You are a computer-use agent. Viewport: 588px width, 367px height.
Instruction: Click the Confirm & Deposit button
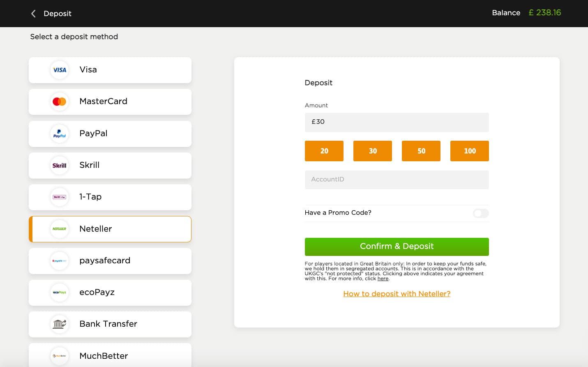point(397,247)
